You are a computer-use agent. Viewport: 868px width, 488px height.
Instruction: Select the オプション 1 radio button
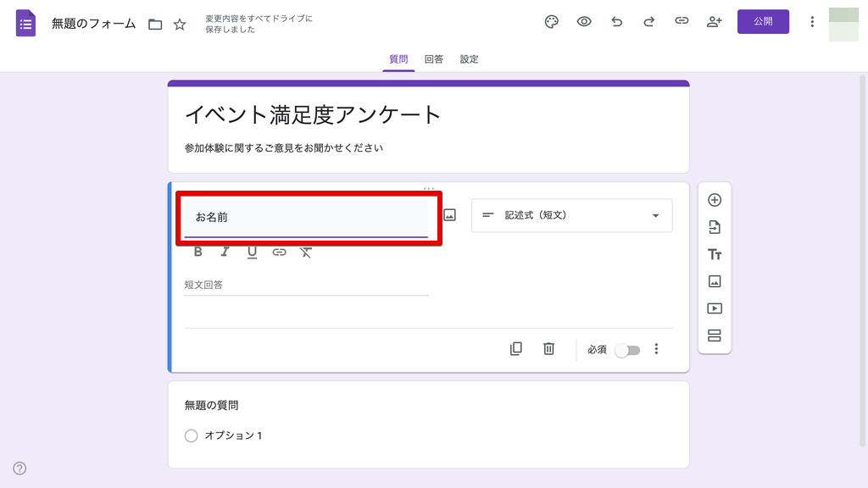point(191,435)
